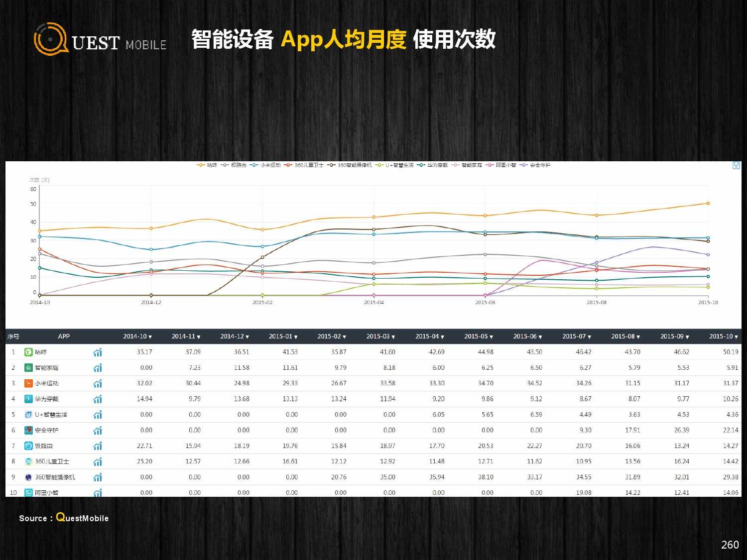The height and width of the screenshot is (560, 747).
Task: Sort table by 2015-10 column arrow
Action: click(737, 337)
